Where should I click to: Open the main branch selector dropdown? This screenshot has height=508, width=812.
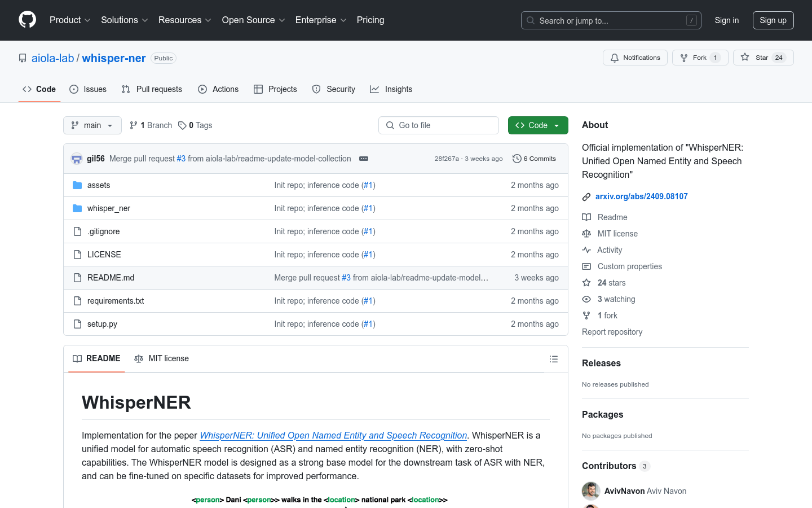coord(92,125)
